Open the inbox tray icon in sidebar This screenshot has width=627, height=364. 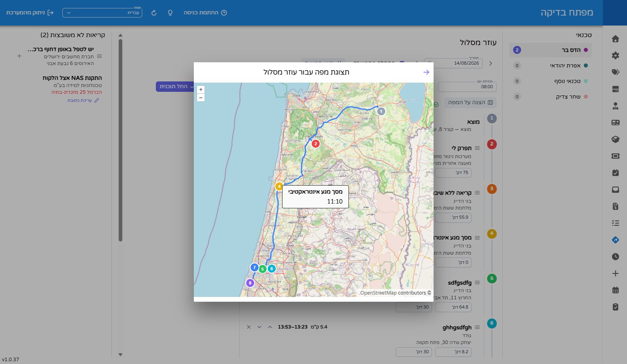[615, 190]
